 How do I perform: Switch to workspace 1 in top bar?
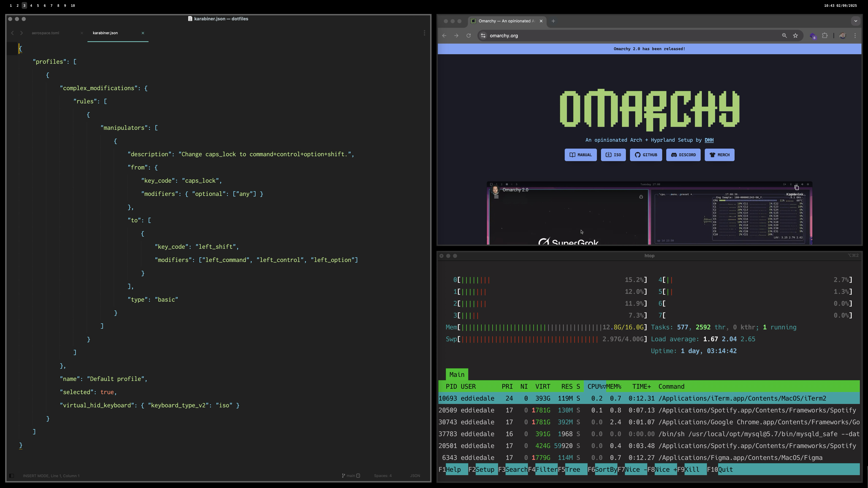pyautogui.click(x=11, y=6)
